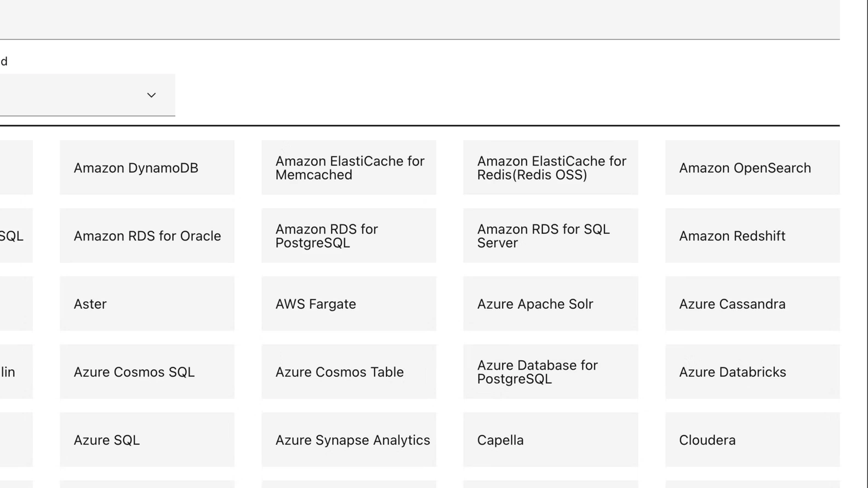Open the Azure Synapse Analytics tile
The image size is (868, 488).
349,439
